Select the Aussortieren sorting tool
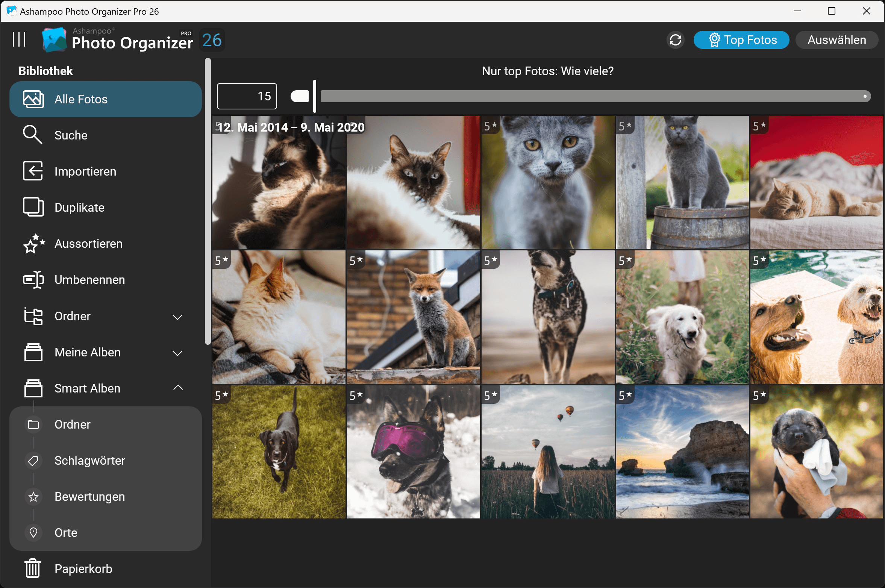Viewport: 885px width, 588px height. [x=88, y=243]
